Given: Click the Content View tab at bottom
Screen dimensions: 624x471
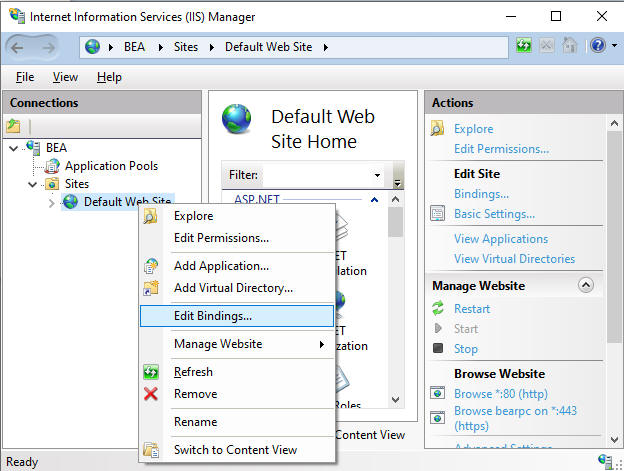Looking at the screenshot, I should click(x=370, y=435).
